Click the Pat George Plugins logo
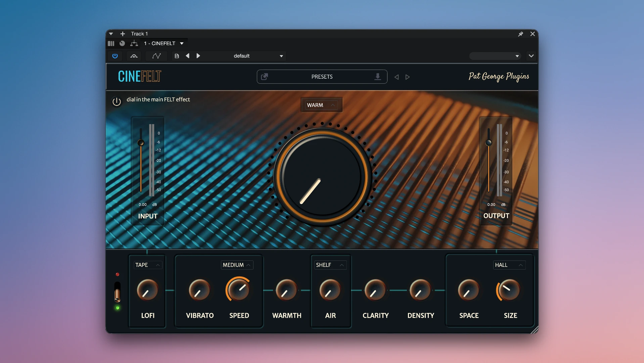 point(499,77)
